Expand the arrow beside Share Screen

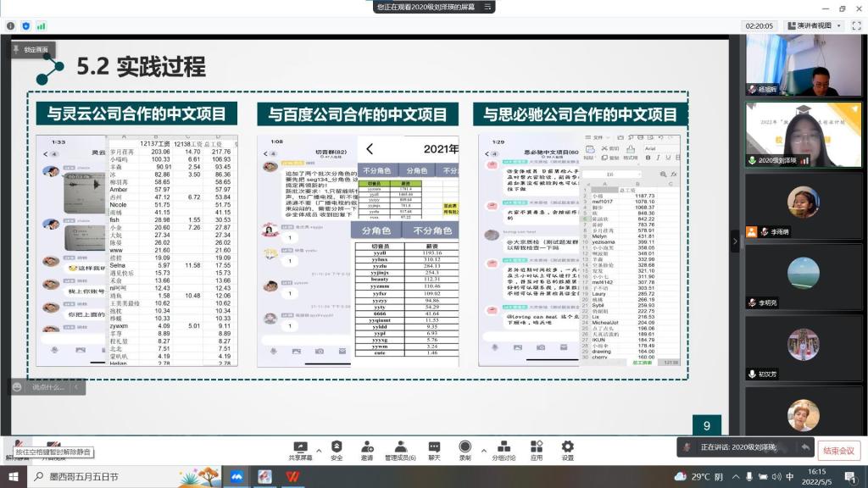click(x=319, y=450)
